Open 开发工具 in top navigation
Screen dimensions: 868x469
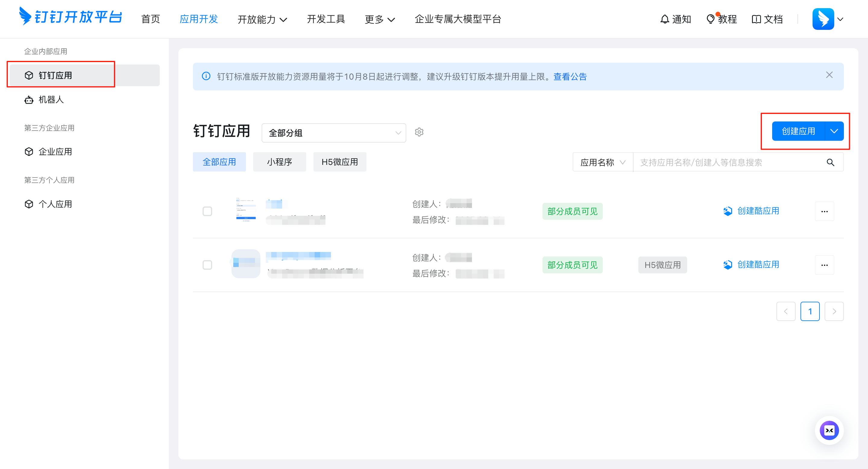(x=326, y=19)
